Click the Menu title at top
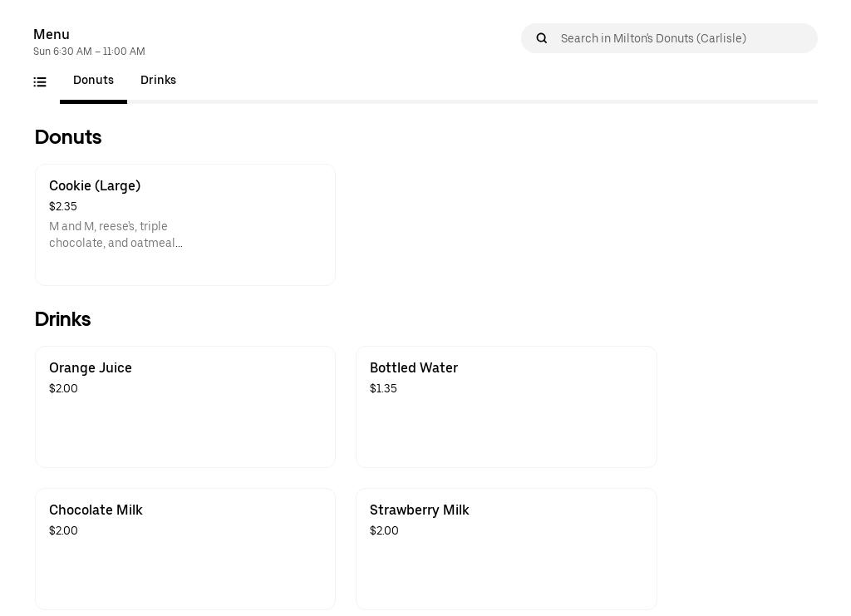The height and width of the screenshot is (616, 851). 52,34
